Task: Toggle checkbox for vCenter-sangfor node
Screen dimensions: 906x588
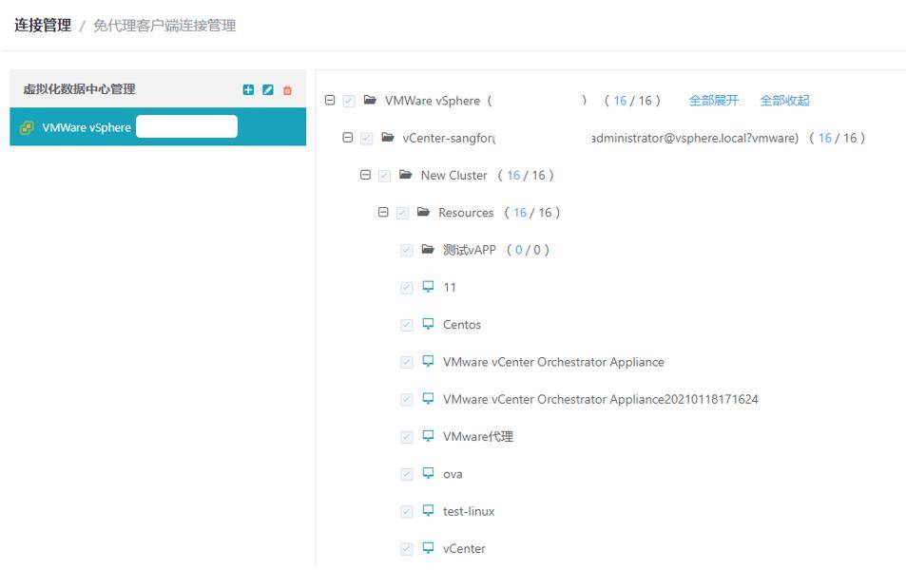Action: click(366, 139)
